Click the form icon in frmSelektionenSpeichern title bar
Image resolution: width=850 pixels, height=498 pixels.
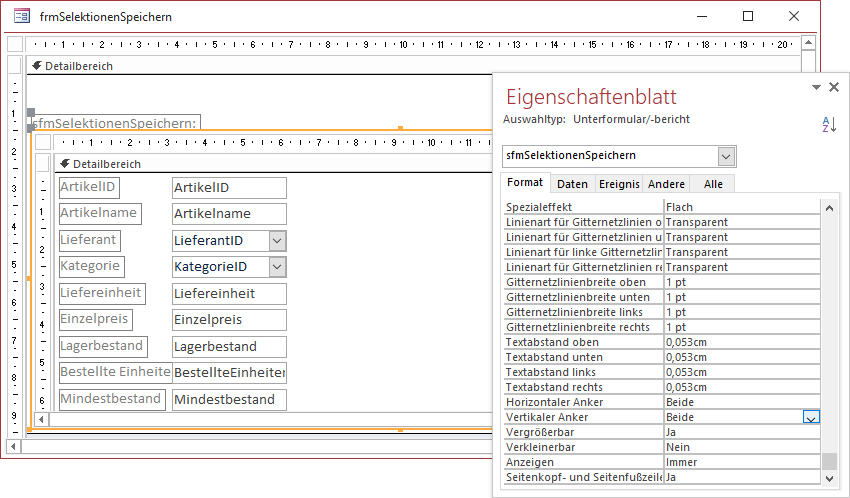(22, 16)
